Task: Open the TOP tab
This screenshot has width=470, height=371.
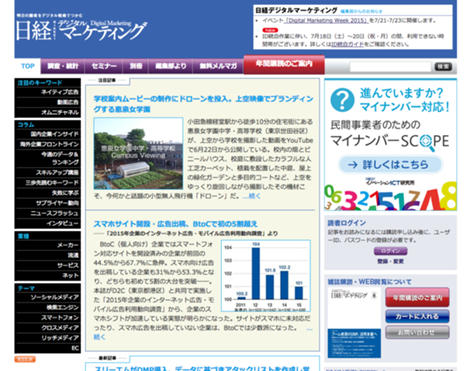Action: click(x=28, y=66)
